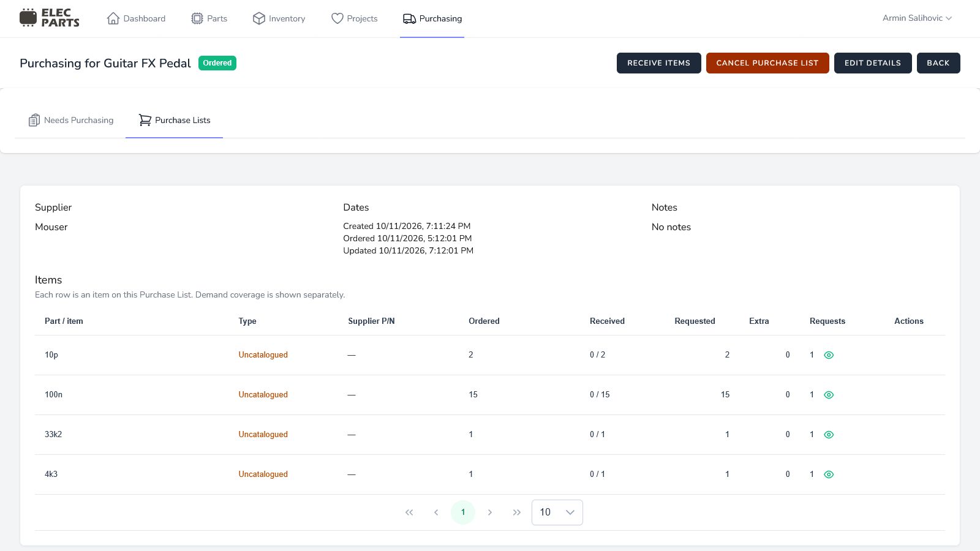Click the Receive Items button
The width and height of the screenshot is (980, 551).
(x=659, y=63)
